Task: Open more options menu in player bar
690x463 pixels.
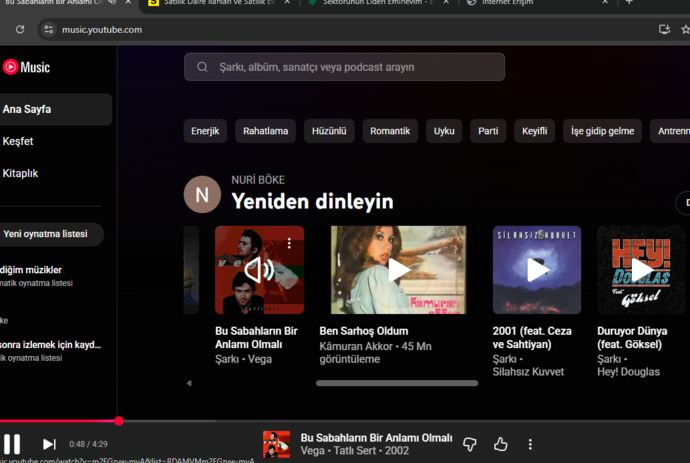Action: click(x=530, y=444)
